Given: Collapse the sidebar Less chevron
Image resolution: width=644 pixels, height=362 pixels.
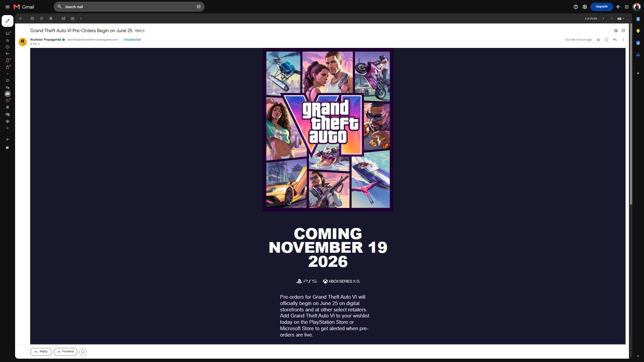Looking at the screenshot, I should pos(7,74).
